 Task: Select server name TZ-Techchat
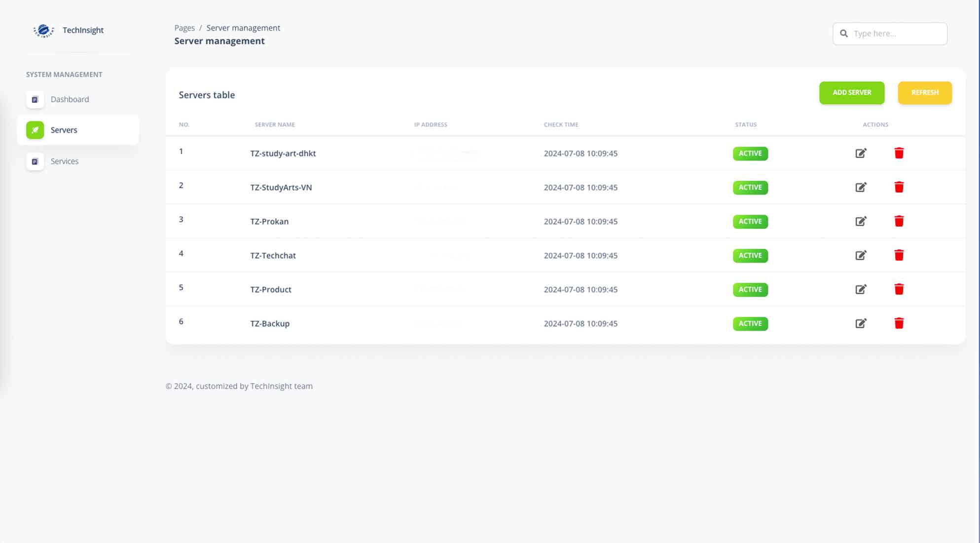coord(273,256)
